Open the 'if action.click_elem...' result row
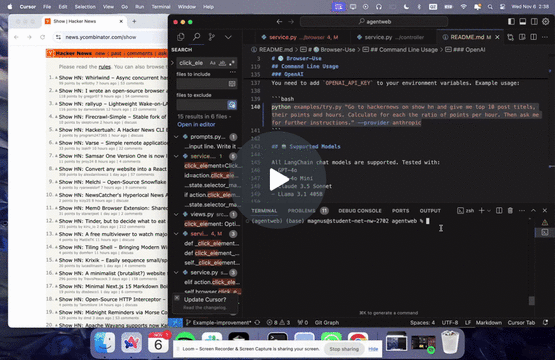 click(212, 195)
